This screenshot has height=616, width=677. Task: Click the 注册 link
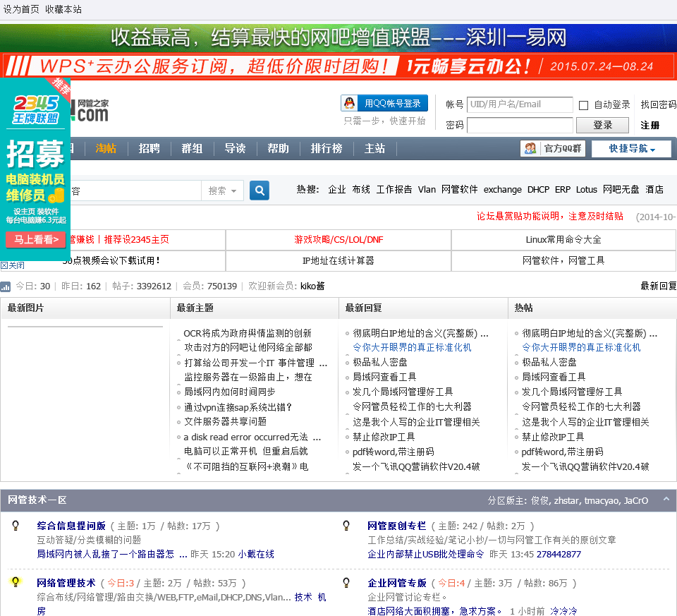[649, 126]
